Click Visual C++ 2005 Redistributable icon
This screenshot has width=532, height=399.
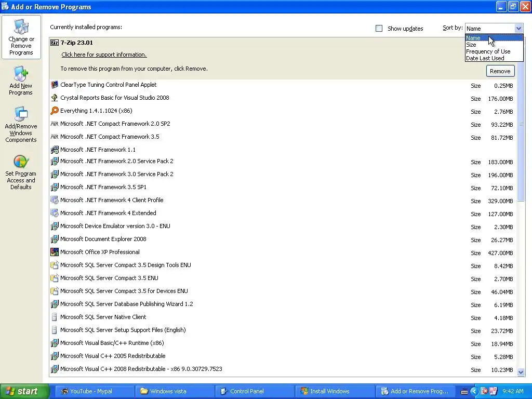54,356
